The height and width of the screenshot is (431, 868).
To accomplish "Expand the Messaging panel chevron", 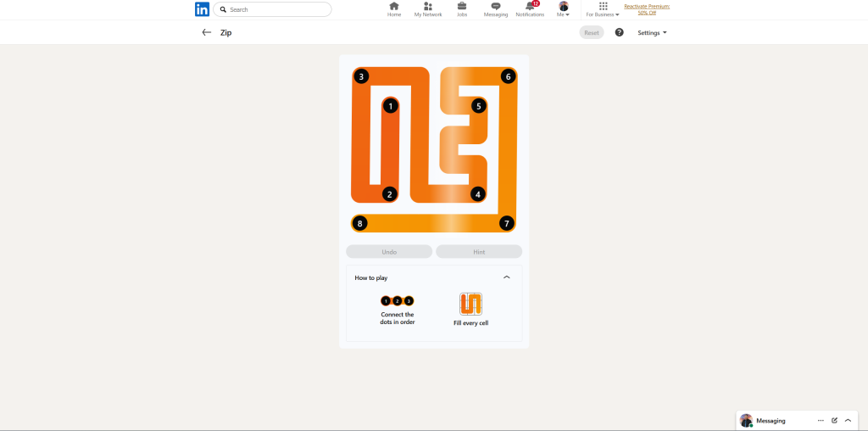I will click(848, 420).
